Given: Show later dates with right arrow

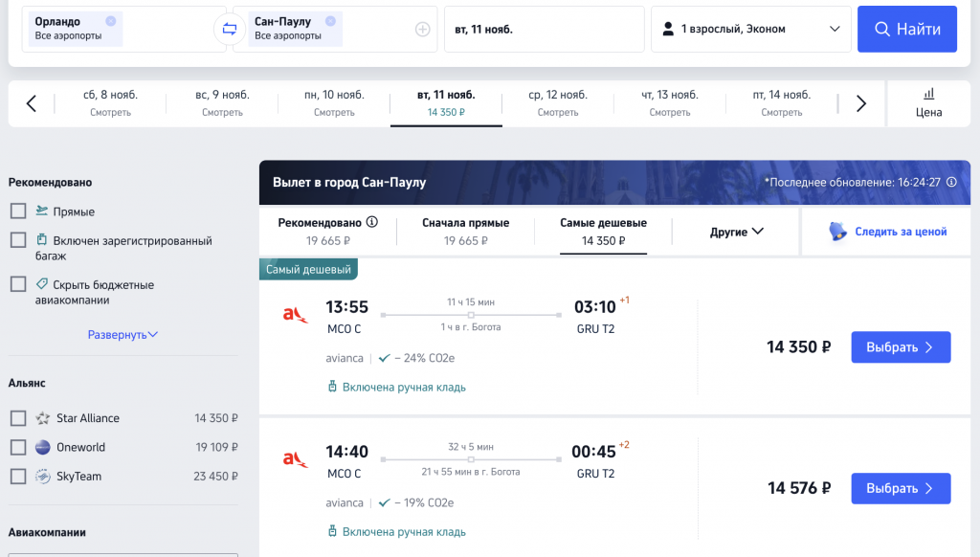Looking at the screenshot, I should 861,103.
